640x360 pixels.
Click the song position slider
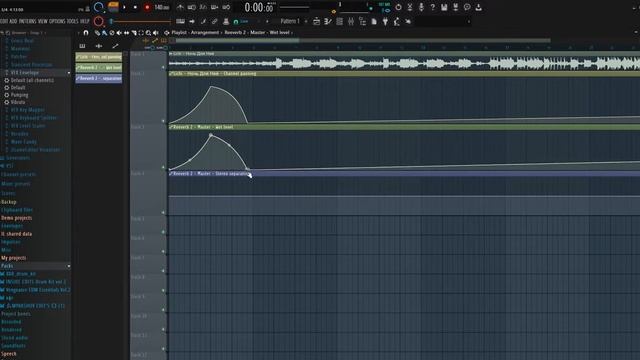141,21
